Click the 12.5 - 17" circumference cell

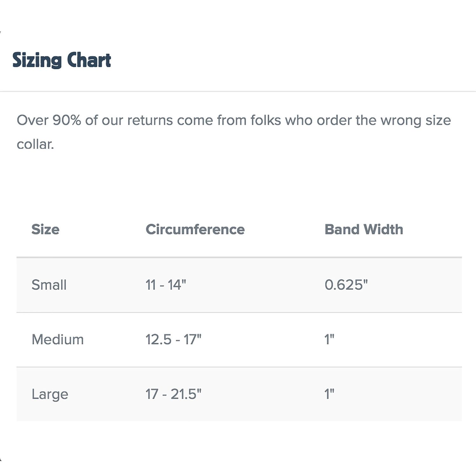tap(174, 340)
